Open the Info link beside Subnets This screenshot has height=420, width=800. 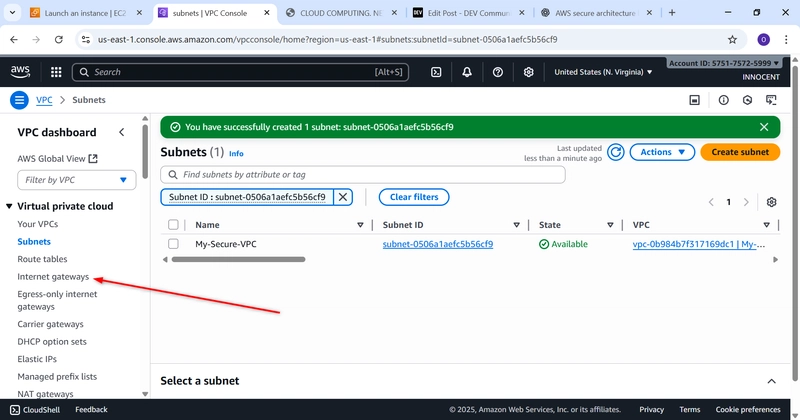tap(236, 154)
